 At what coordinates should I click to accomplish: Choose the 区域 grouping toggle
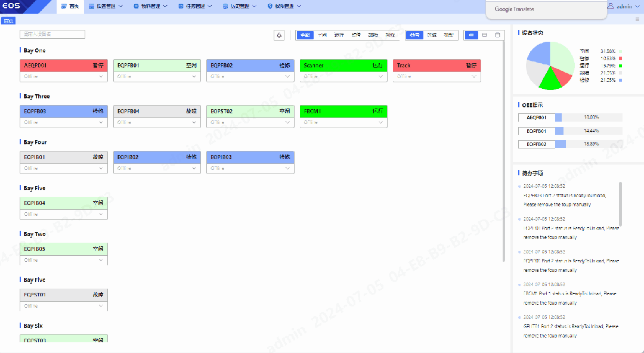(x=431, y=35)
